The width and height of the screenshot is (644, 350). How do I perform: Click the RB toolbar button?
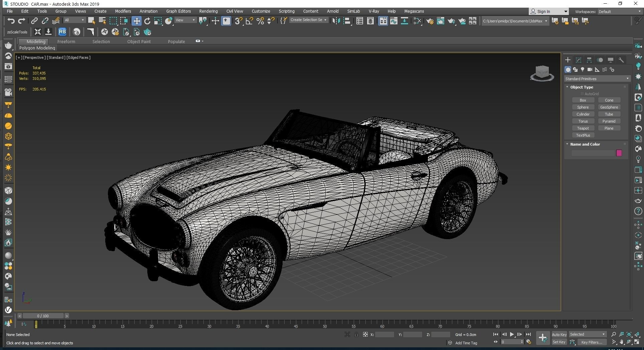62,32
